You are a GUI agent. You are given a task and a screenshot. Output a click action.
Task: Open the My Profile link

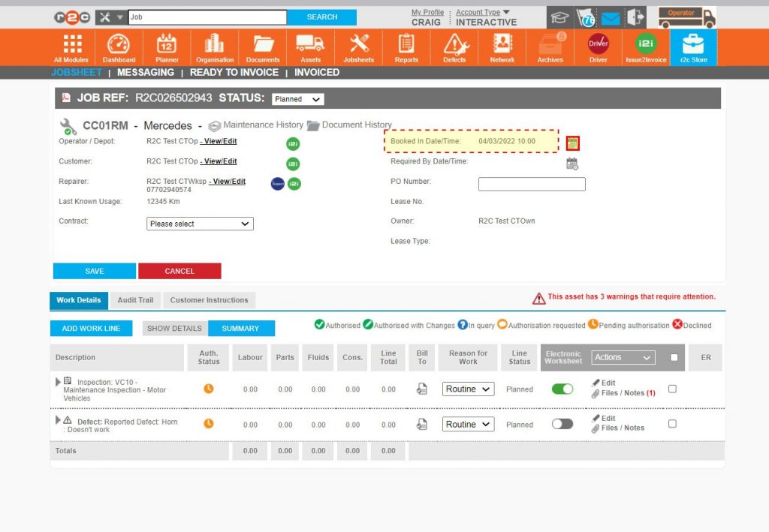(x=427, y=12)
